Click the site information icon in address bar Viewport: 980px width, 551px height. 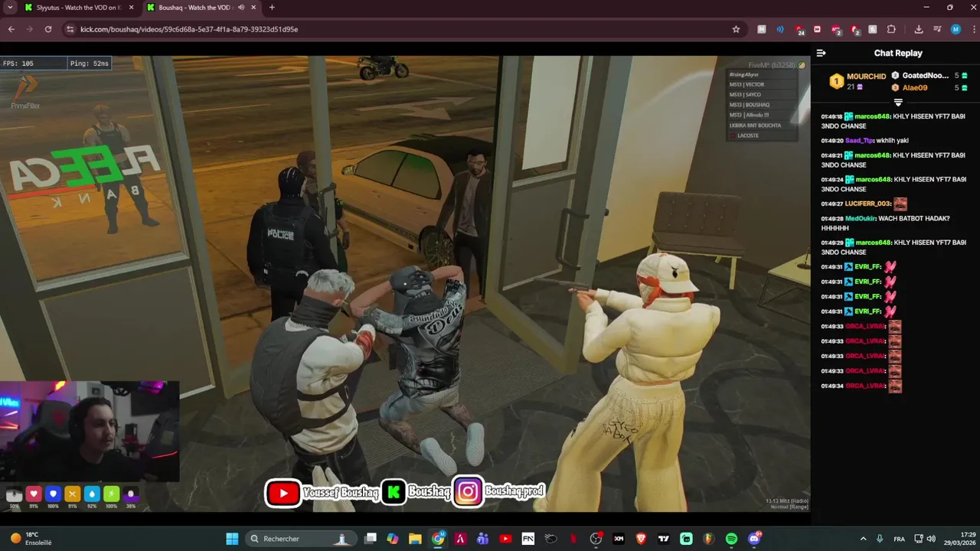click(70, 29)
